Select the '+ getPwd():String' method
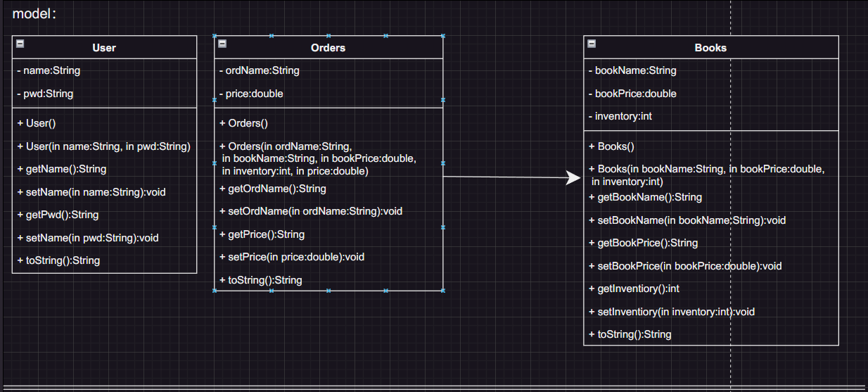Screen dimensions: 868x392 (58, 215)
